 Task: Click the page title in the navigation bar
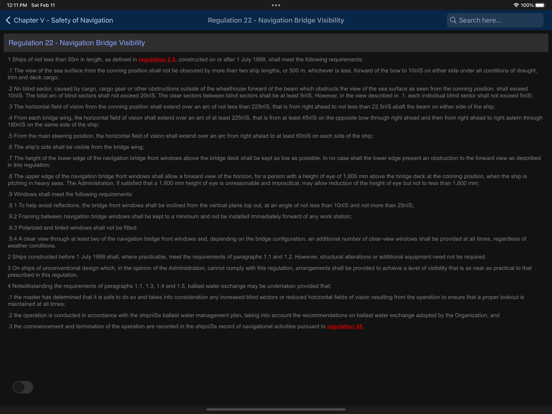coord(276,20)
